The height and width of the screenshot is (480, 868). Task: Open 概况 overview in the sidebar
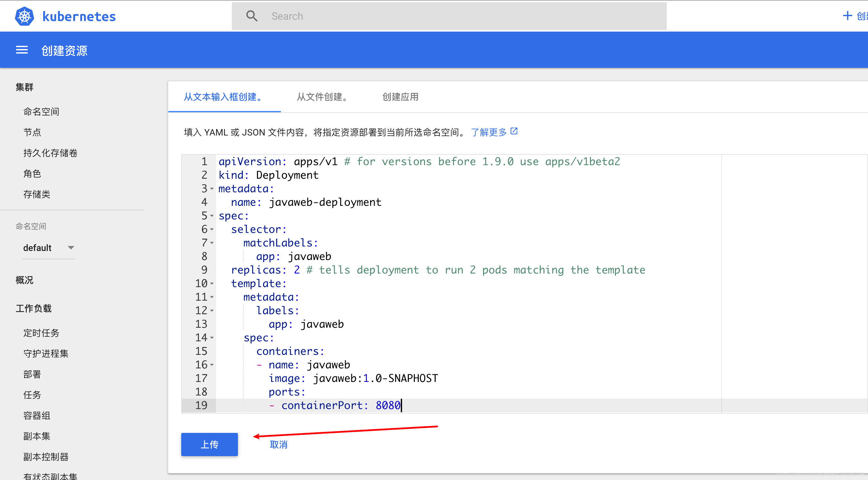point(24,280)
